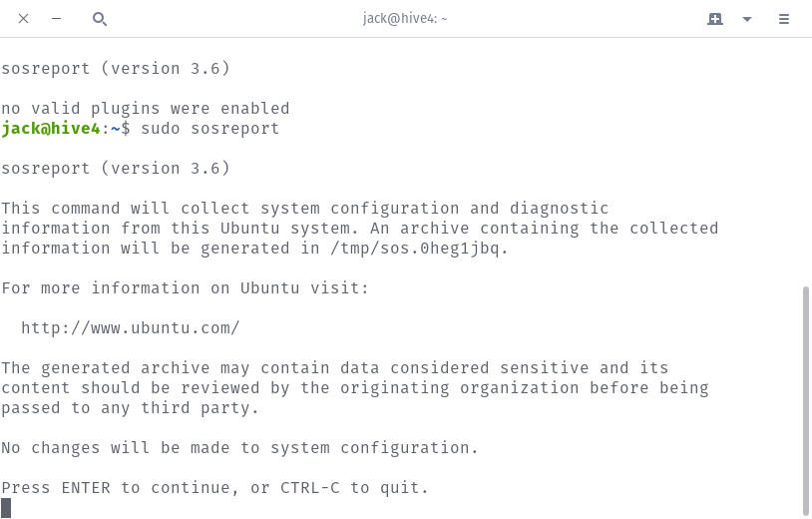812x519 pixels.
Task: Click the scrollbar track above the thumb
Action: click(805, 162)
